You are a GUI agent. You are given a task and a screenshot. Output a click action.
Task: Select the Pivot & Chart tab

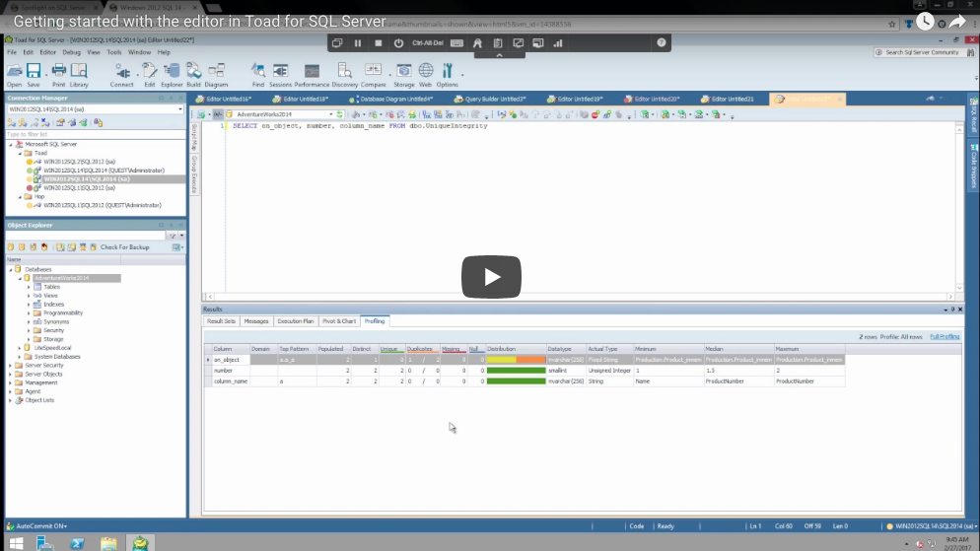tap(339, 321)
